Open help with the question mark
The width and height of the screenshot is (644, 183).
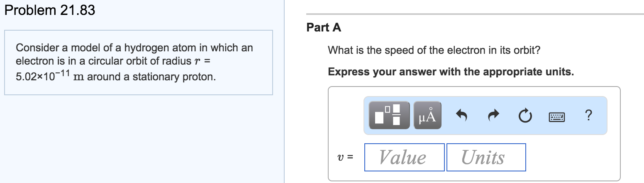pyautogui.click(x=587, y=116)
